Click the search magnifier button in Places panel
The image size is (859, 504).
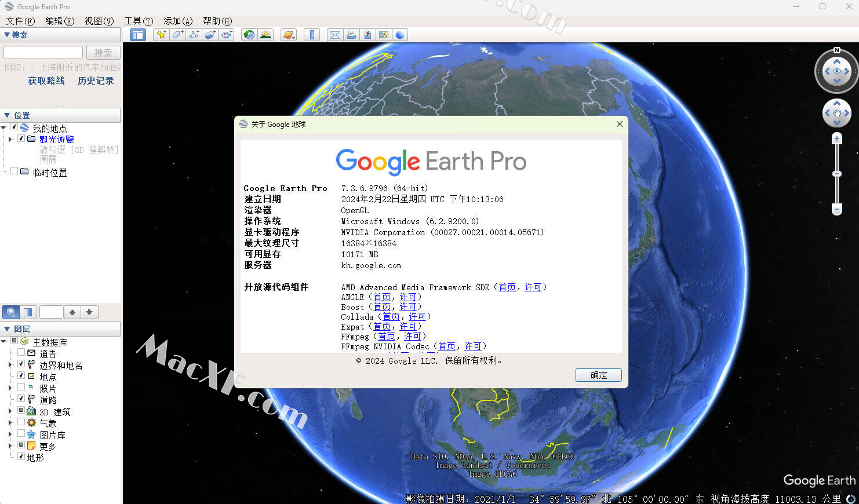[11, 312]
